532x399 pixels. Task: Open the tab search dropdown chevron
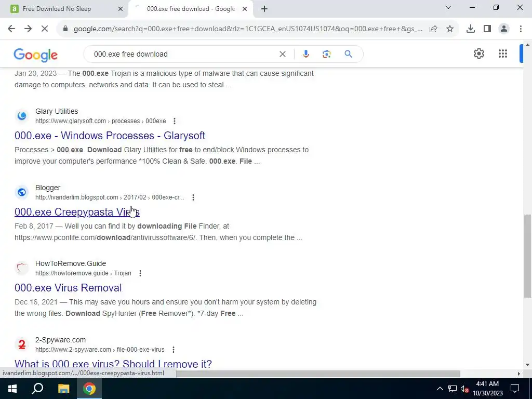448,7
